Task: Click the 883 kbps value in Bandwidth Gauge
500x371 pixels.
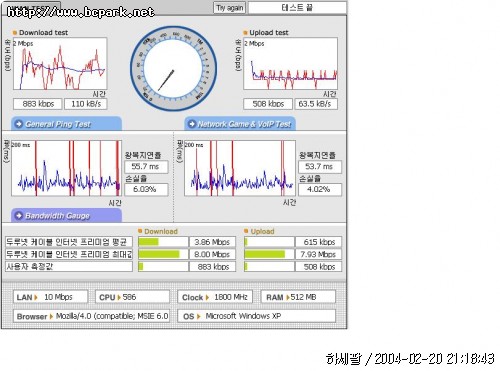Action: [212, 267]
